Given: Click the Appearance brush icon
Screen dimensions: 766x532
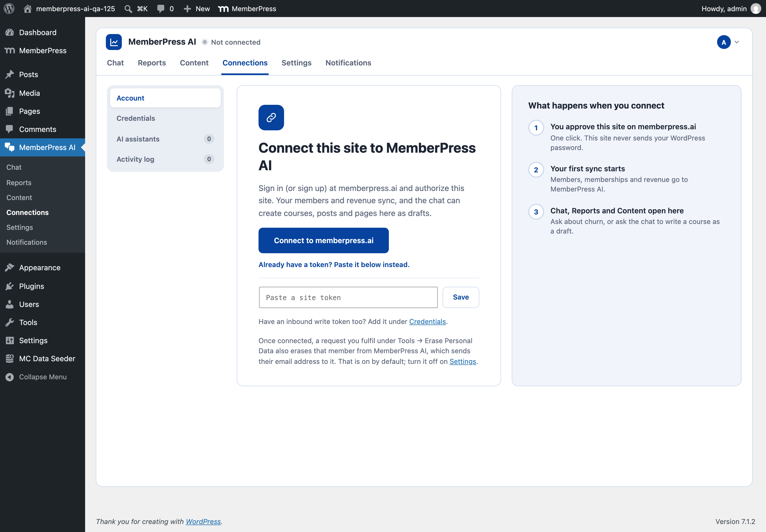Looking at the screenshot, I should 10,267.
